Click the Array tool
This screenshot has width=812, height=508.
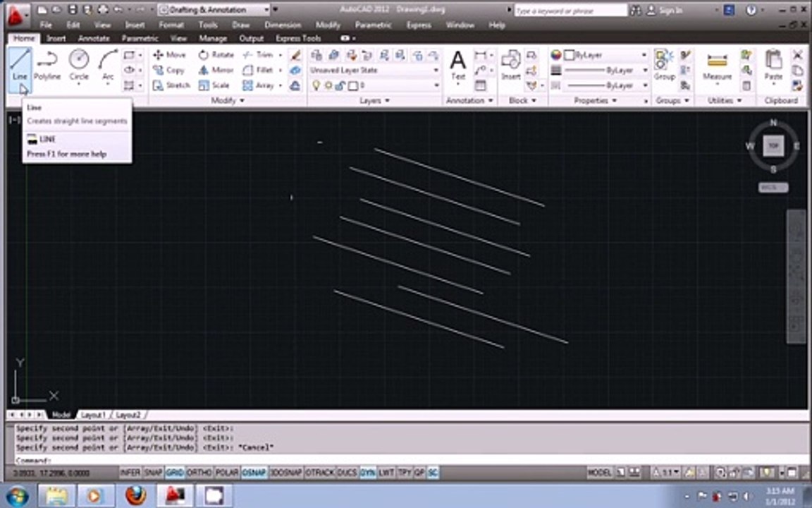[258, 85]
